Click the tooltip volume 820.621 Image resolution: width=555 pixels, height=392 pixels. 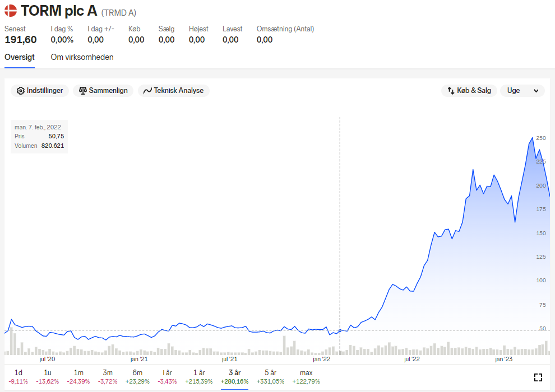pyautogui.click(x=53, y=146)
